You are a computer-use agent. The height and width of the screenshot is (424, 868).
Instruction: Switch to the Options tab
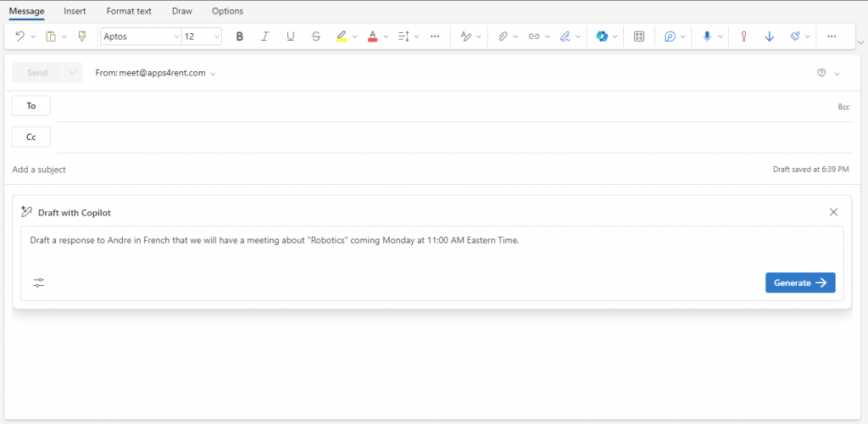tap(227, 11)
